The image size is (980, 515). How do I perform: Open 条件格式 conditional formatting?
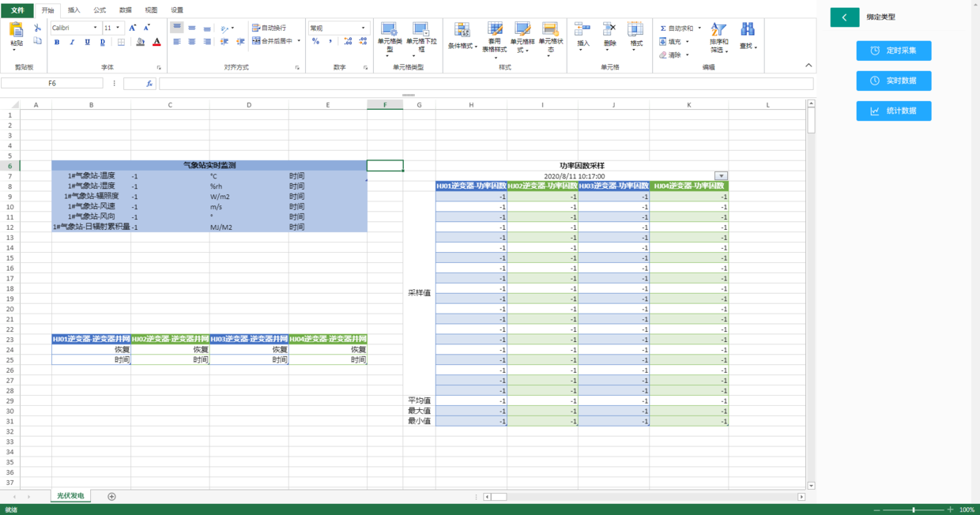[x=462, y=36]
